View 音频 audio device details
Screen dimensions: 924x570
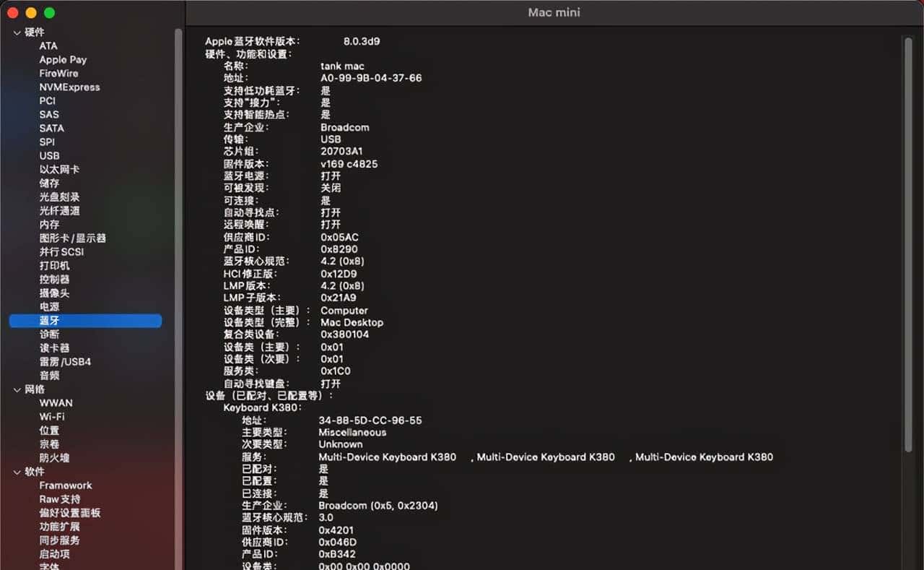49,375
